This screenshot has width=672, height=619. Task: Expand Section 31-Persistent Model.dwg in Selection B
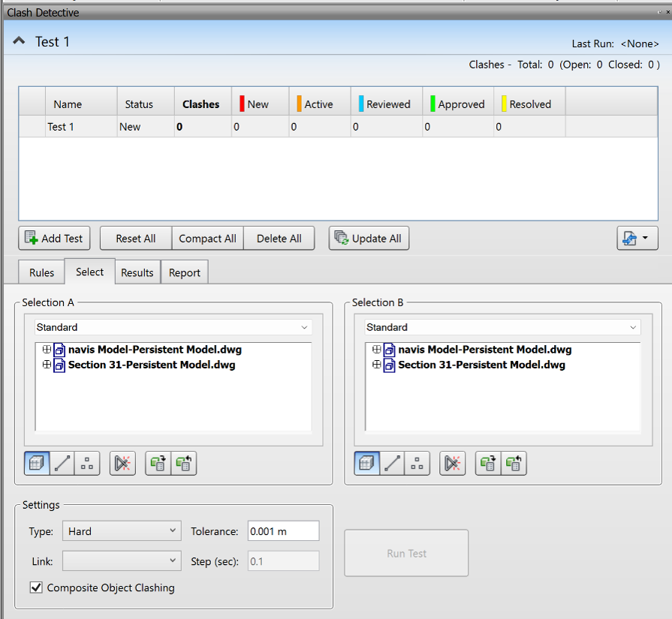point(376,365)
